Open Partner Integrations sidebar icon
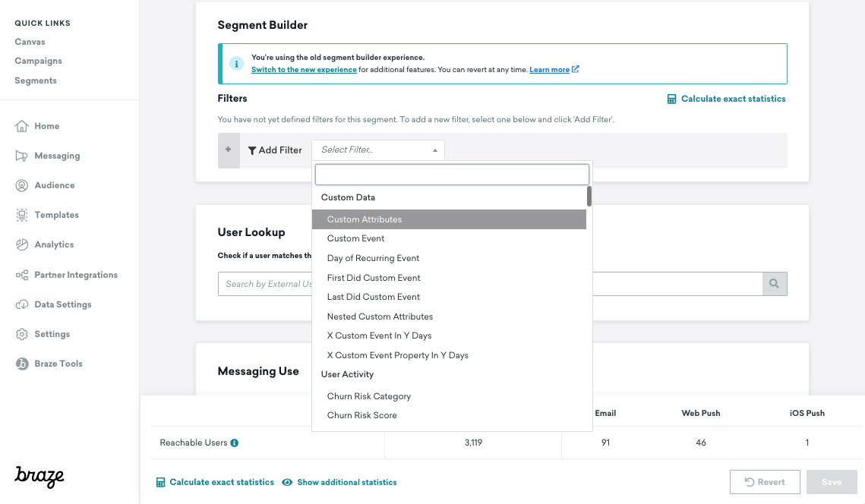 22,275
